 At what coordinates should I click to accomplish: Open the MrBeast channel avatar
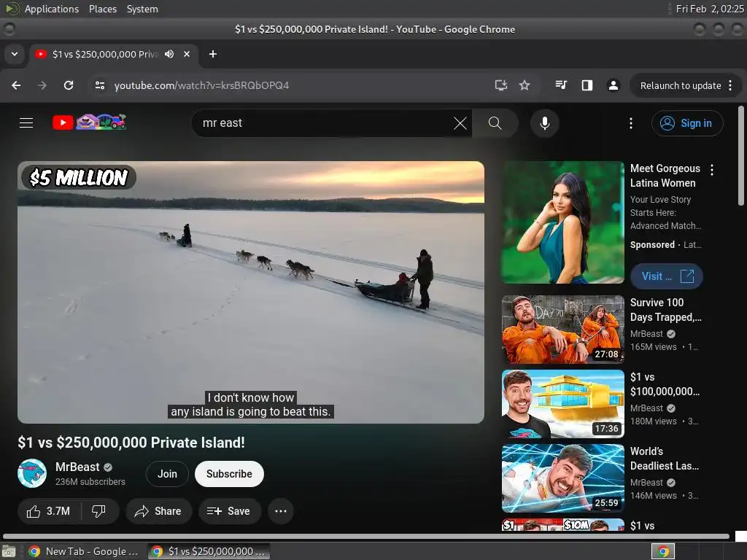point(32,473)
